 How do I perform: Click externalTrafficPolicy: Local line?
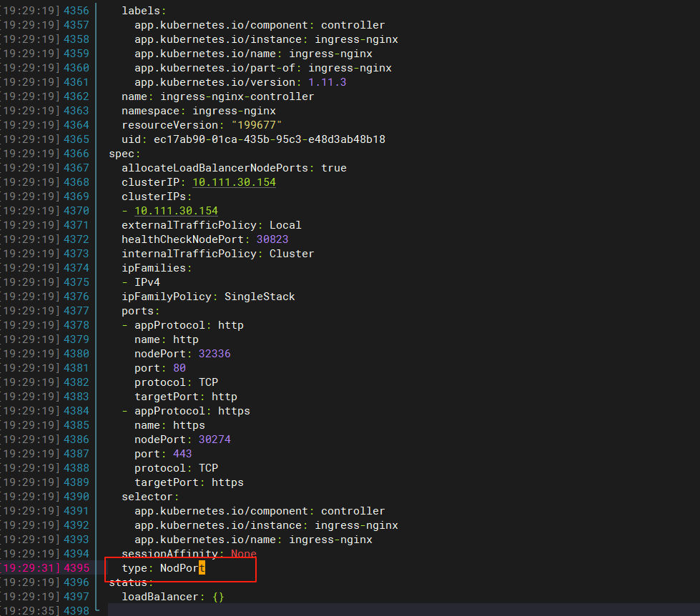tap(212, 225)
